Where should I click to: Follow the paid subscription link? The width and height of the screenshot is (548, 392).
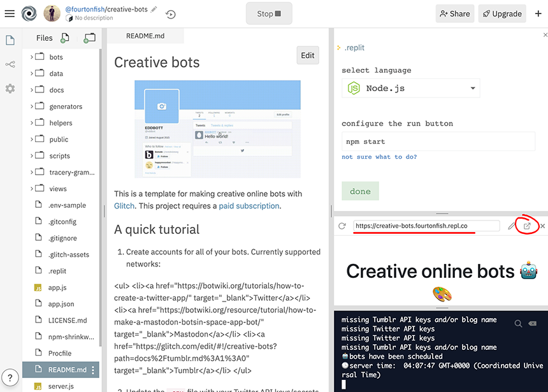(249, 206)
